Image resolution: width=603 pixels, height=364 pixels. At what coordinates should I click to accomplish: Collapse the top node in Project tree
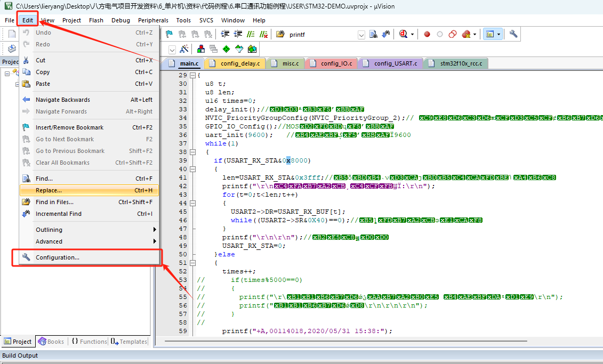[7, 74]
